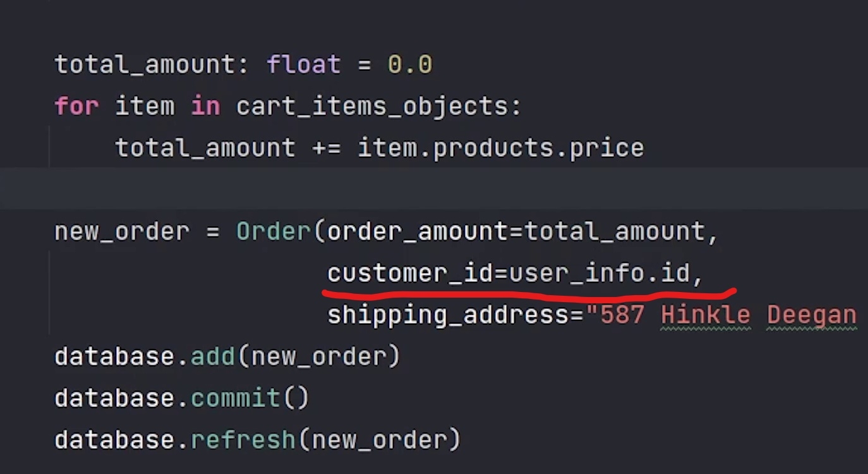Click the refresh method call
Viewport: 868px width, 474px height.
(243, 440)
